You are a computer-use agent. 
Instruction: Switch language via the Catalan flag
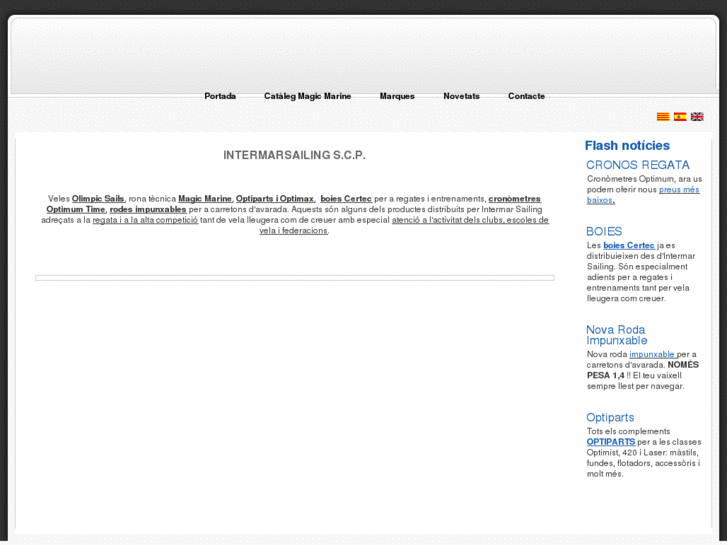(663, 116)
